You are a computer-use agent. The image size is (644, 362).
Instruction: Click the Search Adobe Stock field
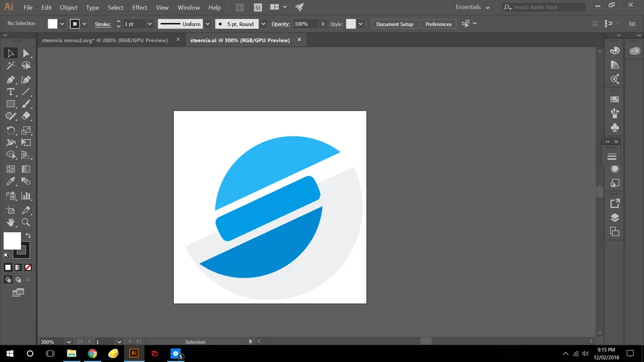pos(544,8)
